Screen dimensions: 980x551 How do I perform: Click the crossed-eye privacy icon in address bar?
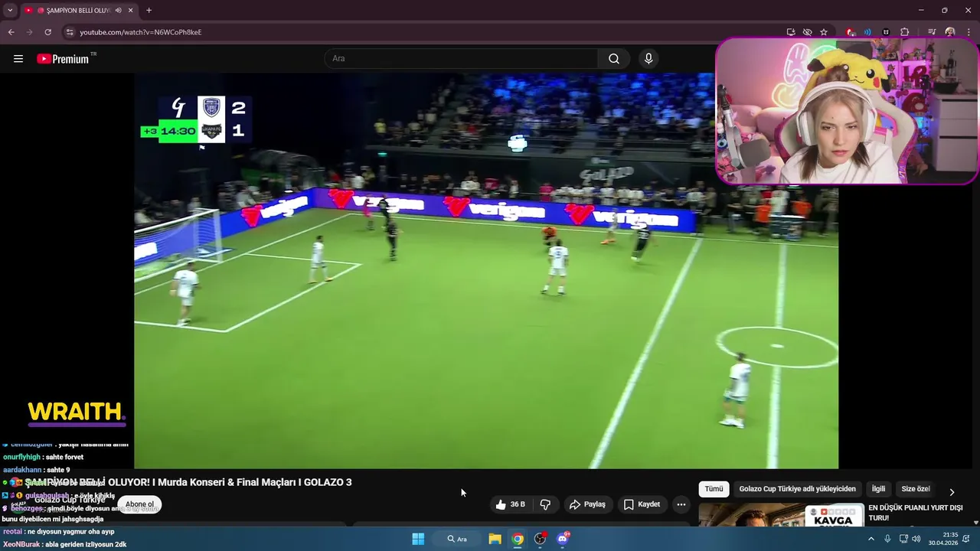click(807, 32)
